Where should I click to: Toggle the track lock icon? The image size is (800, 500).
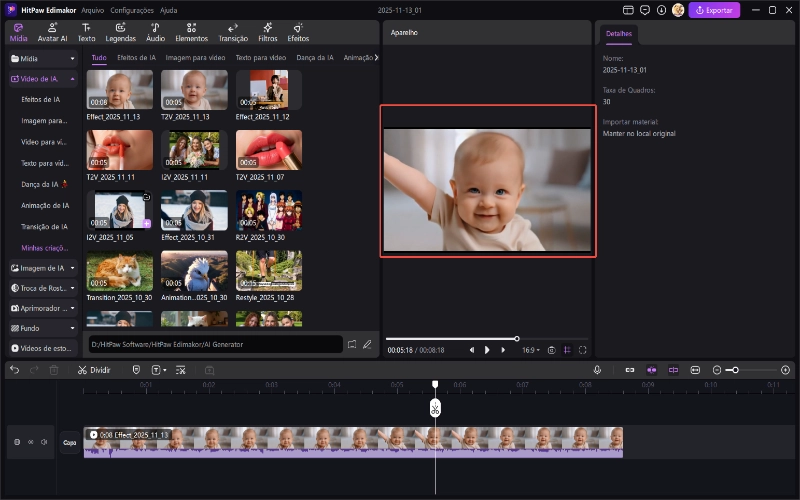[x=17, y=442]
